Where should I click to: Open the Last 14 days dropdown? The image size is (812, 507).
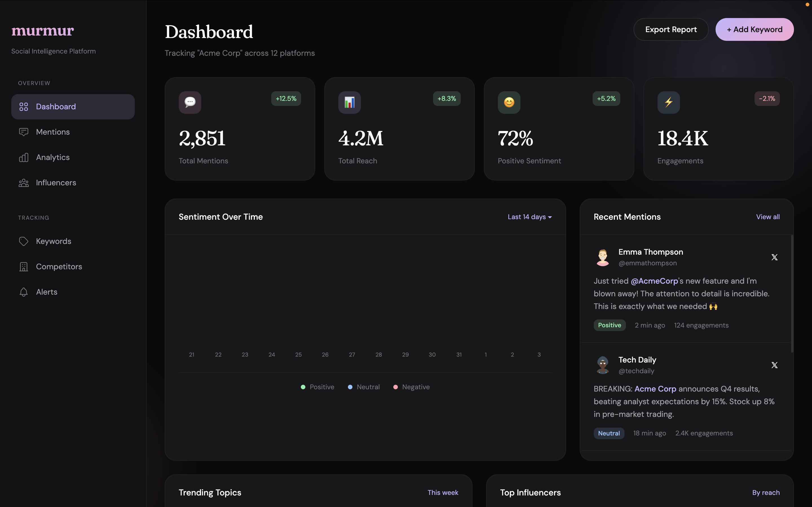pos(529,217)
